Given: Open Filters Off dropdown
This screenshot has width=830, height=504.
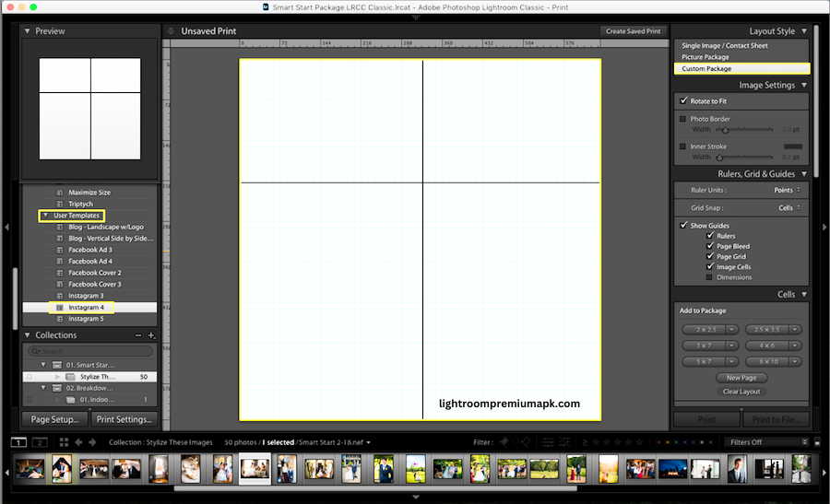Looking at the screenshot, I should 766,442.
